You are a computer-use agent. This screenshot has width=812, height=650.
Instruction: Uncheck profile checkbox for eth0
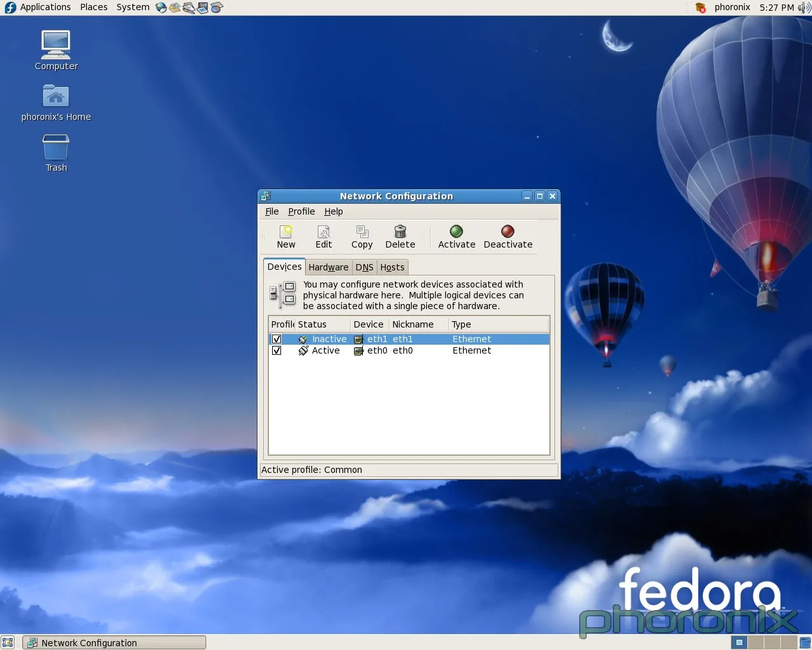pos(277,350)
